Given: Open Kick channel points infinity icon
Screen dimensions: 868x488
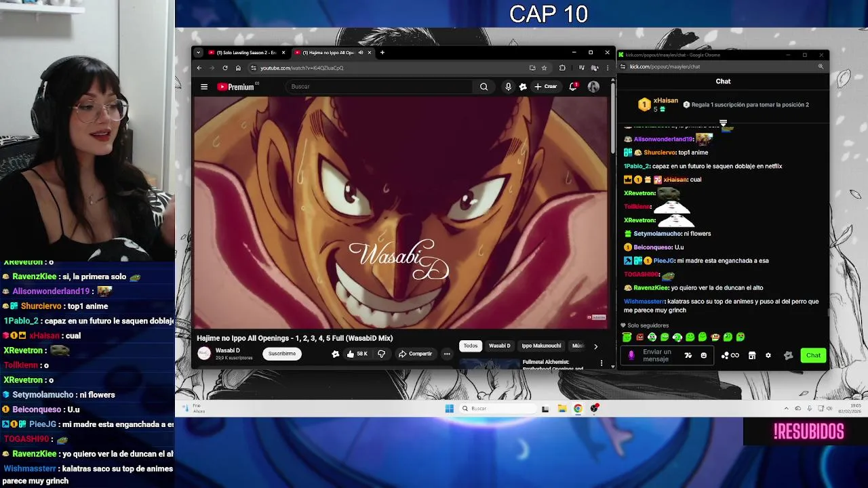Looking at the screenshot, I should (x=731, y=356).
